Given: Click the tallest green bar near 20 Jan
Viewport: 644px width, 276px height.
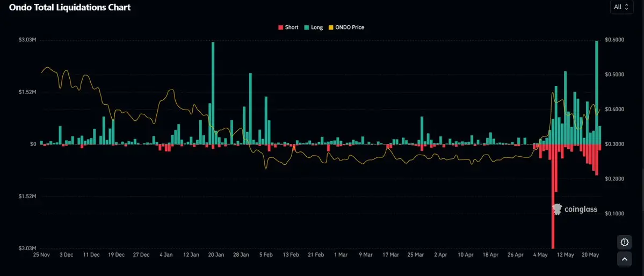Looking at the screenshot, I should pyautogui.click(x=213, y=93).
